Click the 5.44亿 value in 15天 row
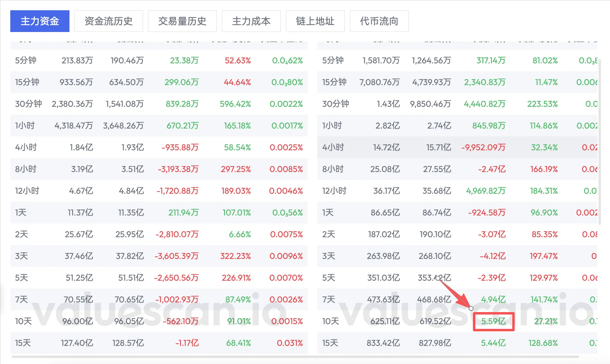This screenshot has width=610, height=364. tap(493, 343)
